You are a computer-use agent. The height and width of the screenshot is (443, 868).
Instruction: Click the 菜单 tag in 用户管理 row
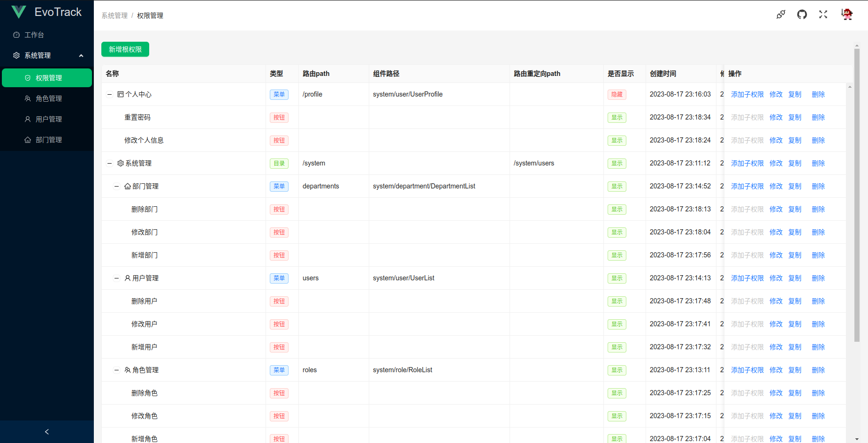click(279, 278)
